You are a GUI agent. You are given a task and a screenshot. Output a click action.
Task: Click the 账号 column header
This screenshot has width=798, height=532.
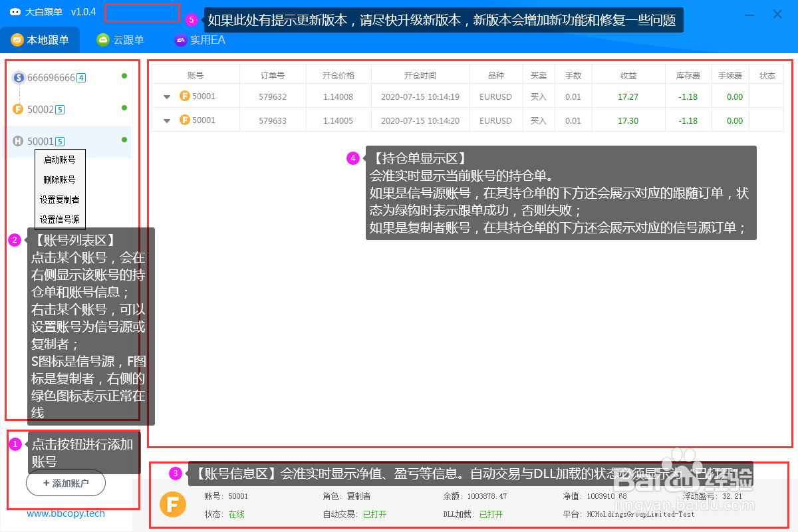[x=196, y=76]
